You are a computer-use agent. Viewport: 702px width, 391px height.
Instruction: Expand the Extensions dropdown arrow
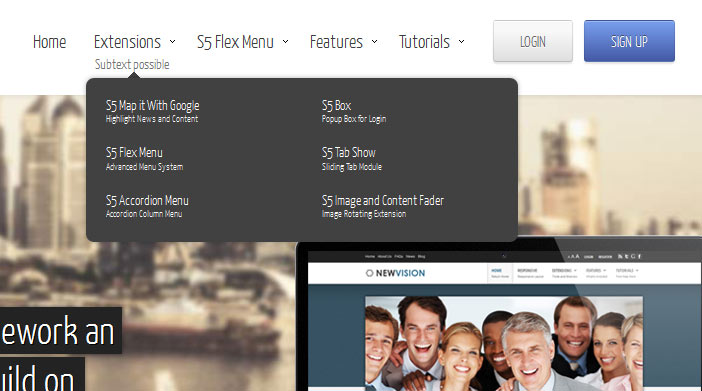tap(172, 42)
